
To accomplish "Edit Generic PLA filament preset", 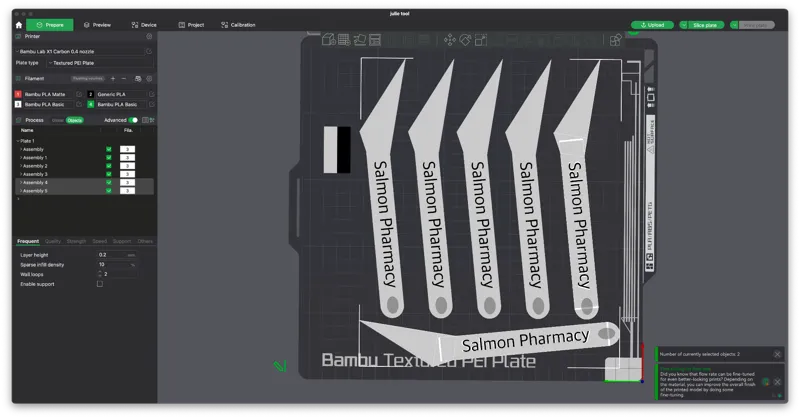I will pos(152,94).
